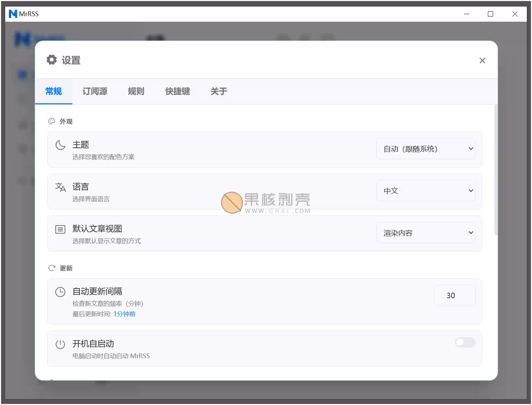Open the 默认文章视图 dropdown showing 渲染内容
Viewport: 532px width, 405px height.
(426, 232)
